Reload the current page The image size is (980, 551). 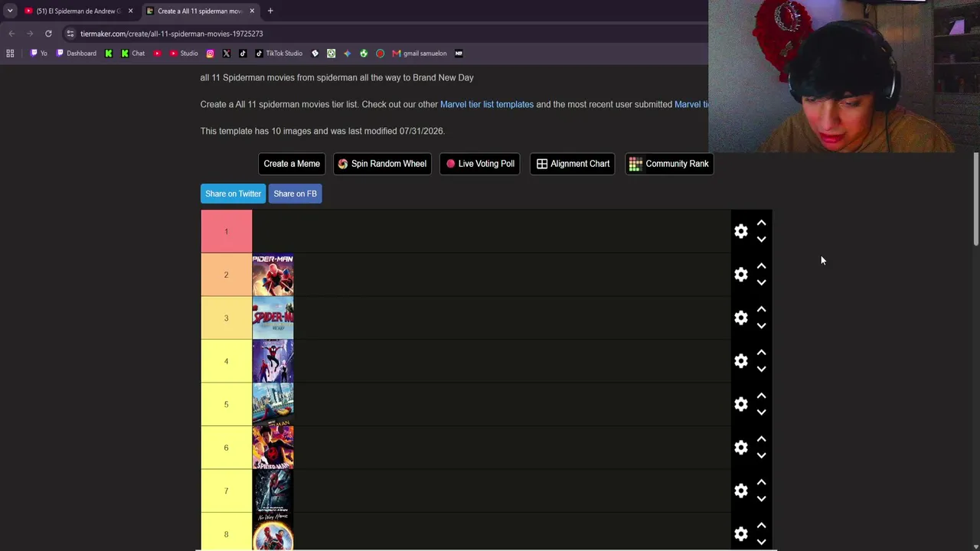(x=48, y=34)
